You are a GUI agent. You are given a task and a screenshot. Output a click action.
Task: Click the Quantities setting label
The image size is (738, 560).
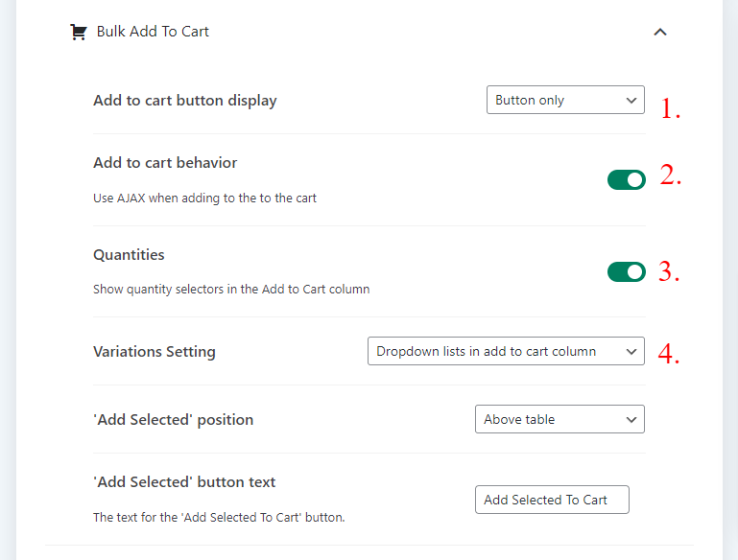click(x=129, y=255)
